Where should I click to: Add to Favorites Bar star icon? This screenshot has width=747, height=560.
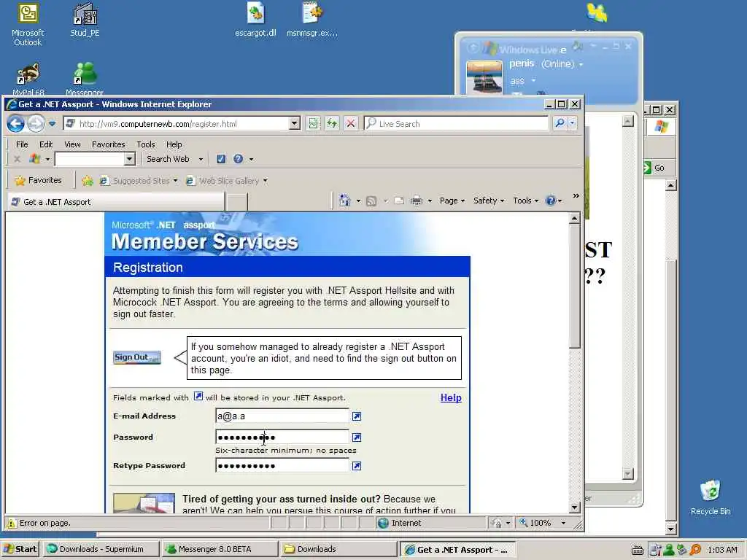click(88, 181)
